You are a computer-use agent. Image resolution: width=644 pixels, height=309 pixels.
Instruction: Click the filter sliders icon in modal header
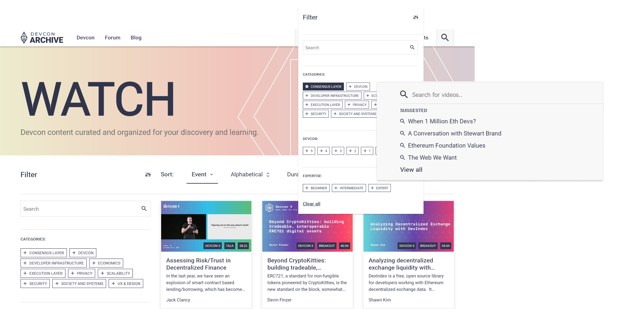[416, 17]
